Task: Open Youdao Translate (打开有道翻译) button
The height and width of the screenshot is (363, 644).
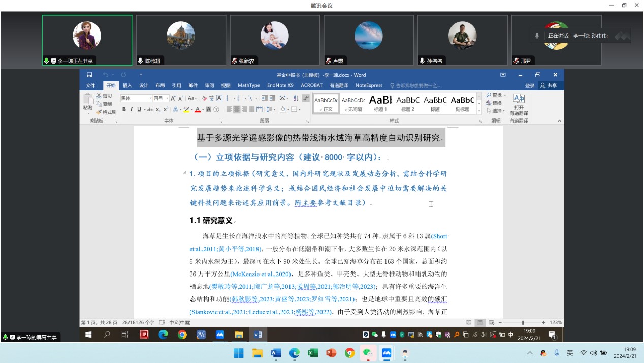Action: [x=519, y=105]
